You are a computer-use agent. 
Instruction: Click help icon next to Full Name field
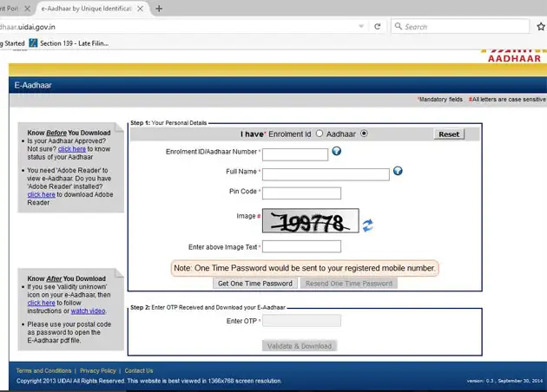(x=398, y=171)
